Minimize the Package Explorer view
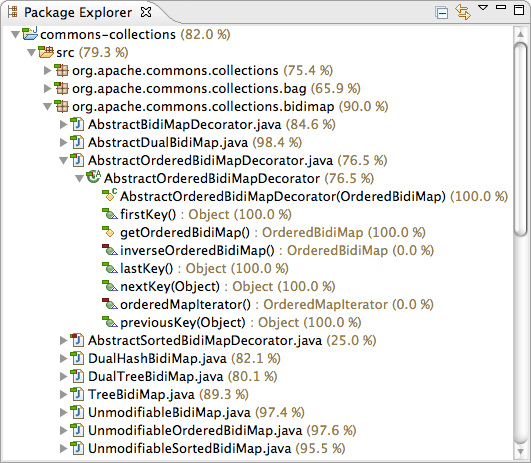Screen dimensions: 531x463 [501, 7]
